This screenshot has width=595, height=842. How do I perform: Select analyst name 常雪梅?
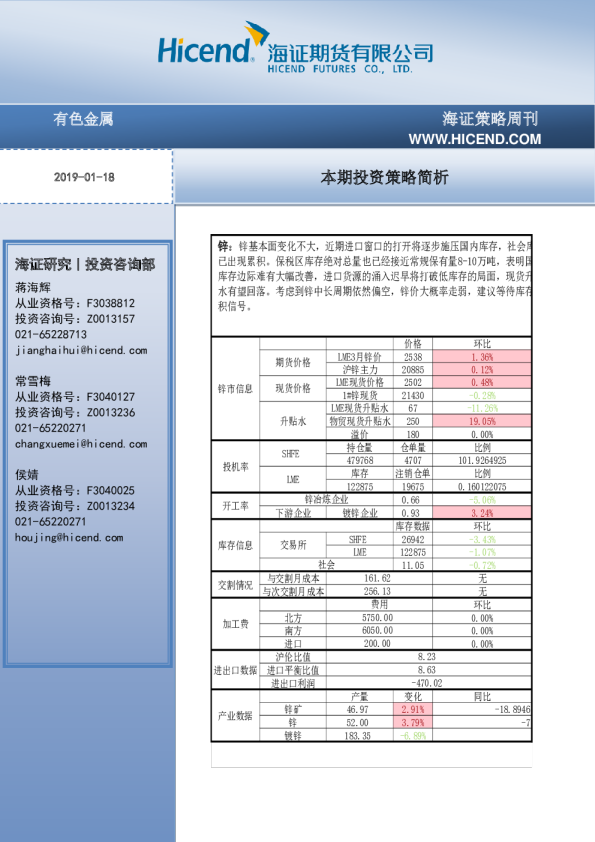tap(33, 381)
